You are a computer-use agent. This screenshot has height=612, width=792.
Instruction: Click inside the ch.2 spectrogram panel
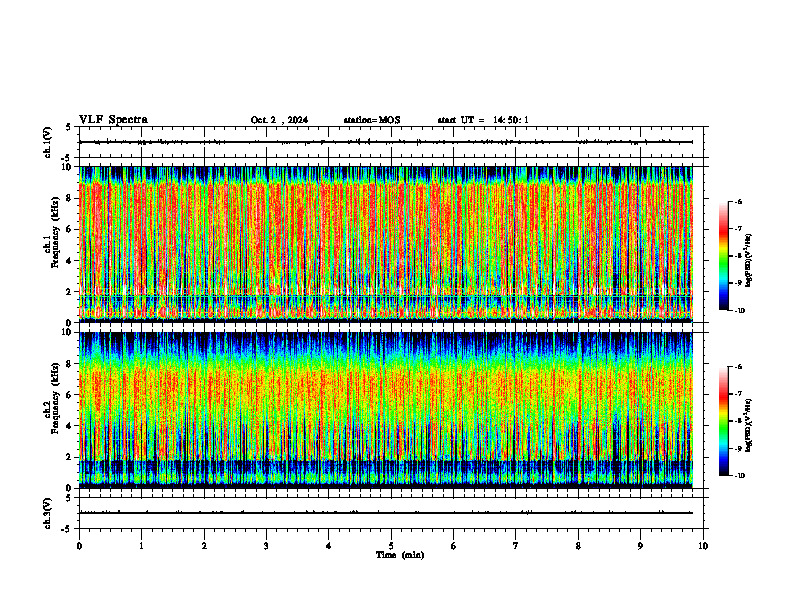[x=386, y=410]
